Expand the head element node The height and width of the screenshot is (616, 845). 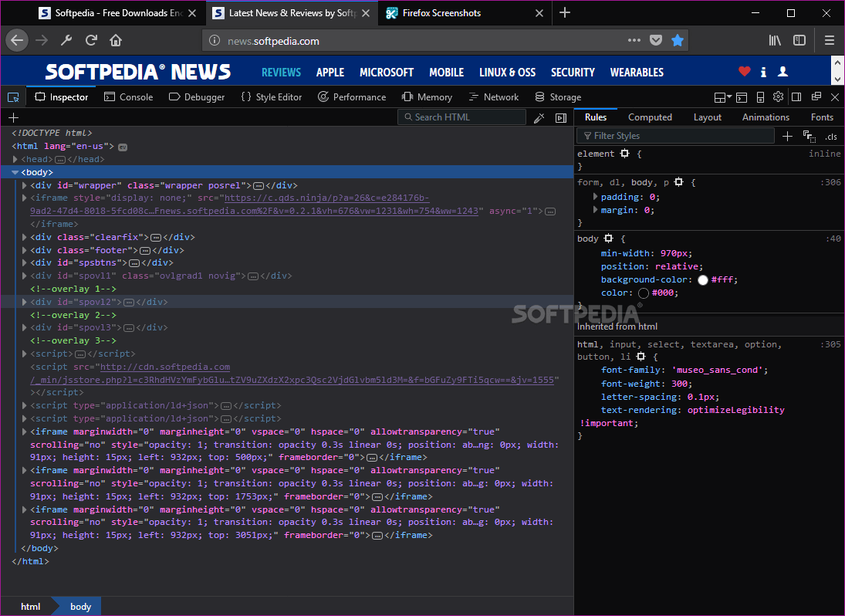[x=15, y=160]
